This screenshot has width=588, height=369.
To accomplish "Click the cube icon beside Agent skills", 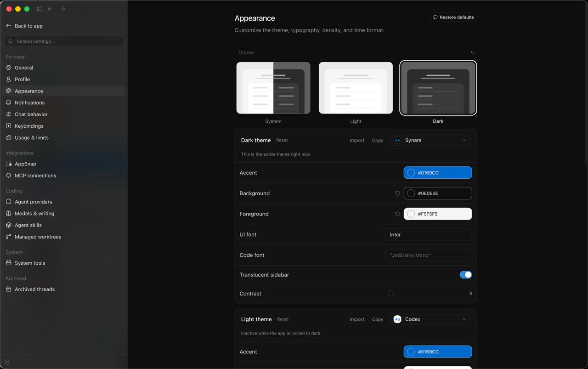I will (x=9, y=225).
